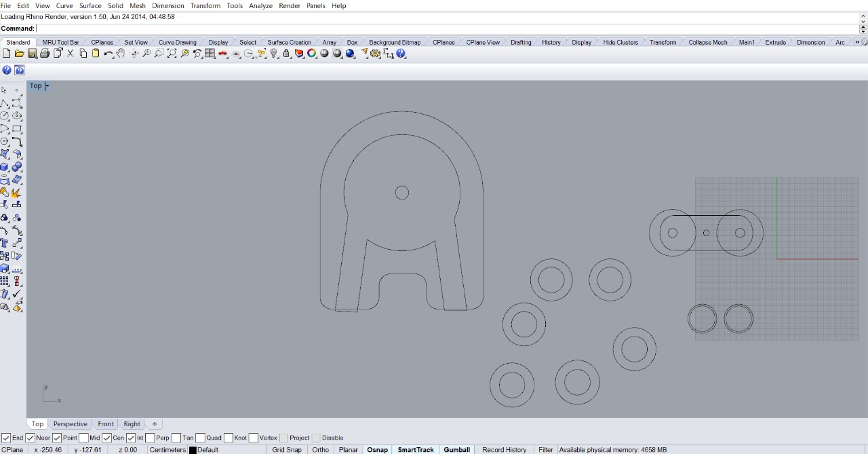This screenshot has height=454, width=868.
Task: Select the Polyline tool in the left sidebar
Action: tap(5, 103)
